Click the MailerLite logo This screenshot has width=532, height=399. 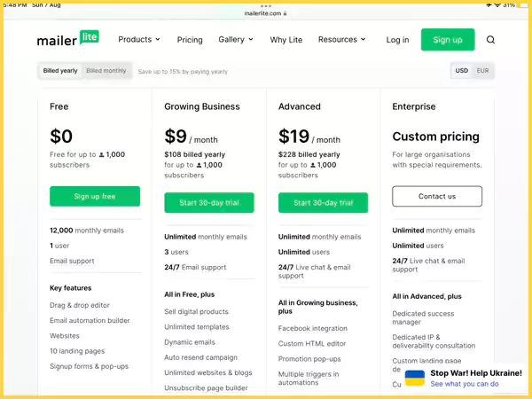(x=68, y=38)
